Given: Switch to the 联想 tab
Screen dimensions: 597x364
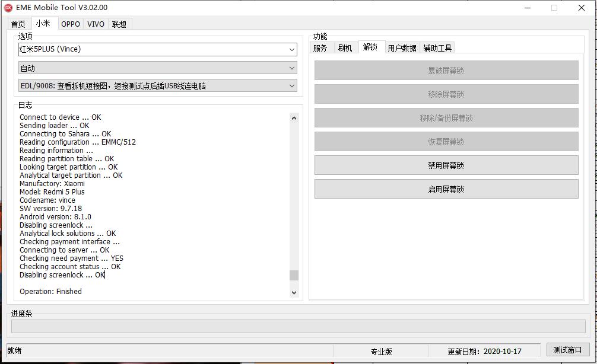Looking at the screenshot, I should point(119,24).
